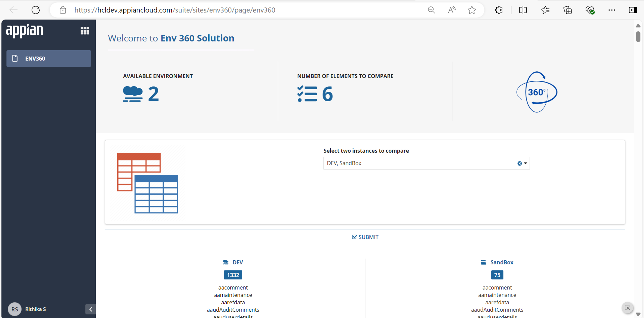Click the Appian logo
644x318 pixels.
(24, 31)
